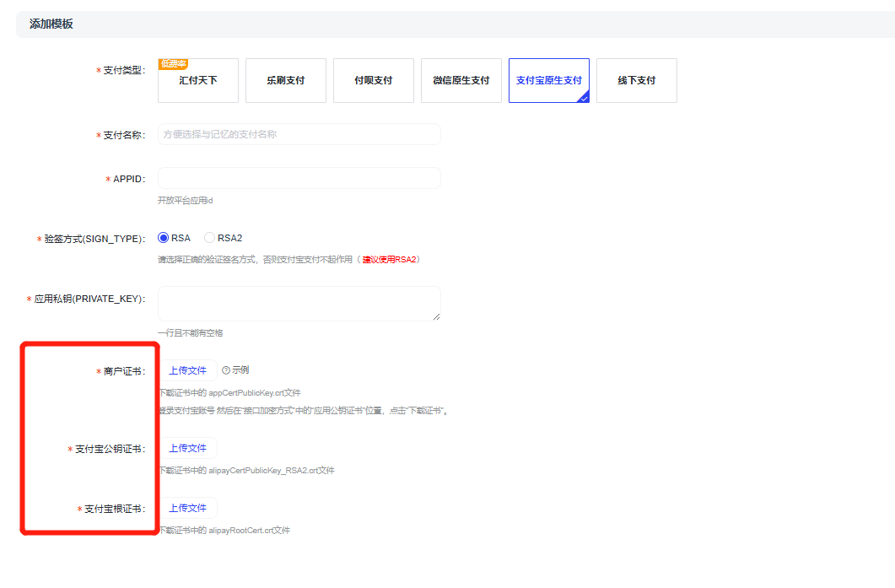The height and width of the screenshot is (588, 895).
Task: Upload file for 支付宝根证书
Action: [x=187, y=508]
